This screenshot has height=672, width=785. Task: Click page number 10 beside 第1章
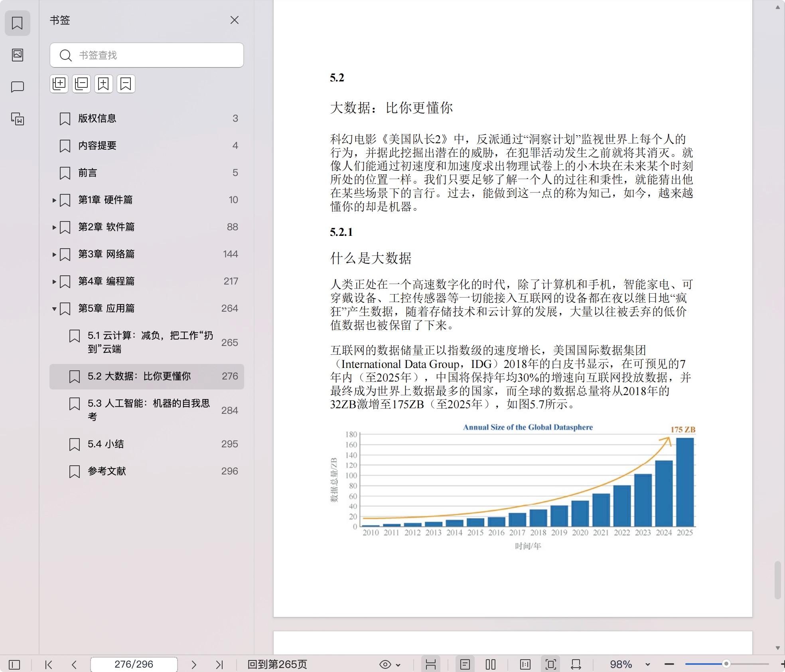233,200
